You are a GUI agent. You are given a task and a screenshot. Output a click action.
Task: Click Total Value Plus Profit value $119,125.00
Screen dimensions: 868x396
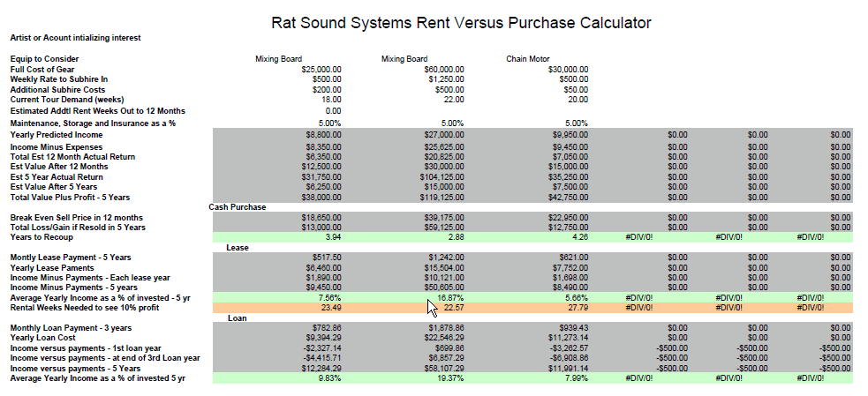pyautogui.click(x=442, y=198)
